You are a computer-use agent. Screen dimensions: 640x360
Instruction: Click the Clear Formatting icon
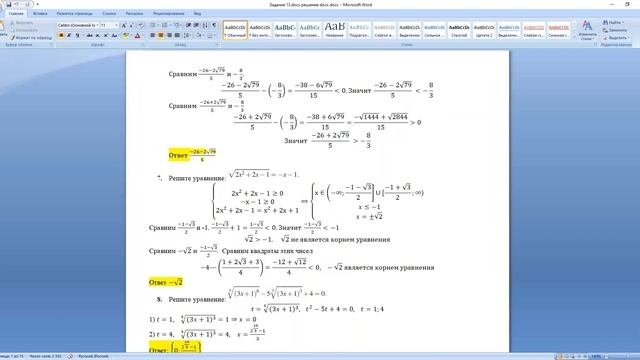140,25
